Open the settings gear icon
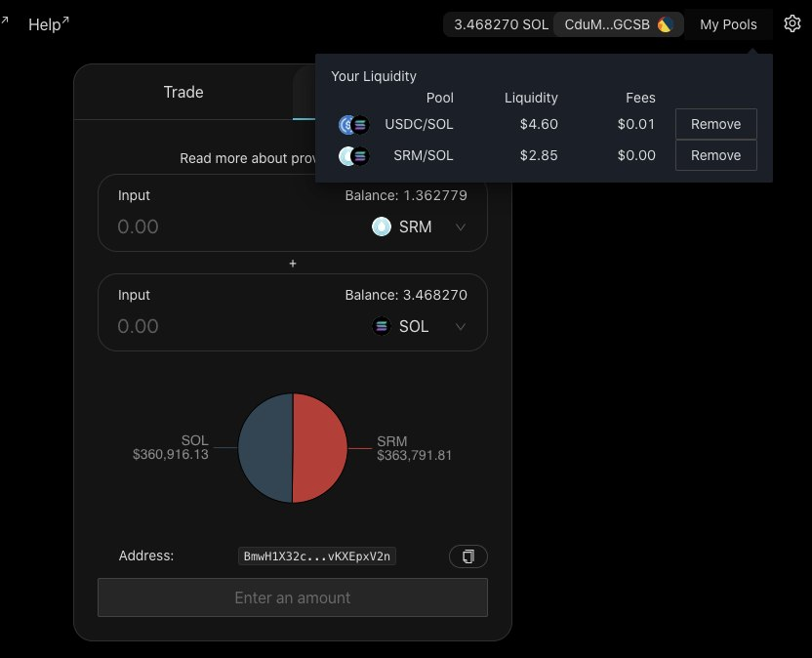Viewport: 812px width, 658px height. (792, 23)
